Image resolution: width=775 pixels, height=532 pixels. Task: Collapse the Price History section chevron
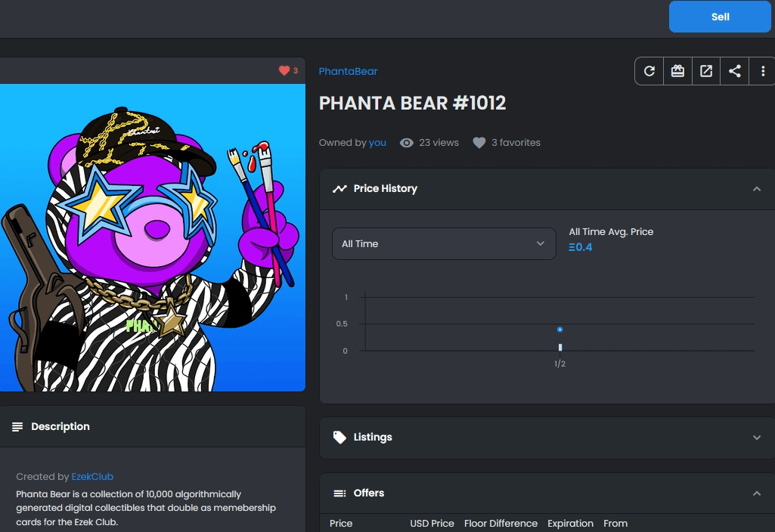click(757, 189)
